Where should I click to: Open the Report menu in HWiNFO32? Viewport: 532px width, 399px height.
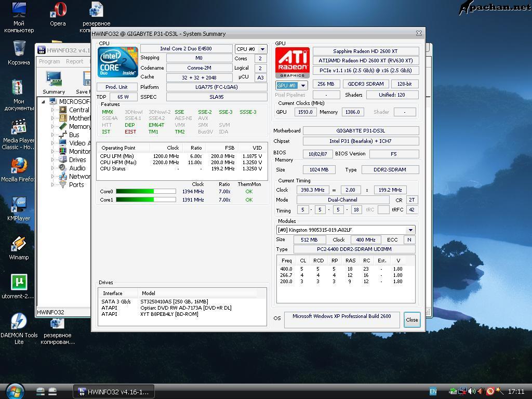click(x=74, y=61)
